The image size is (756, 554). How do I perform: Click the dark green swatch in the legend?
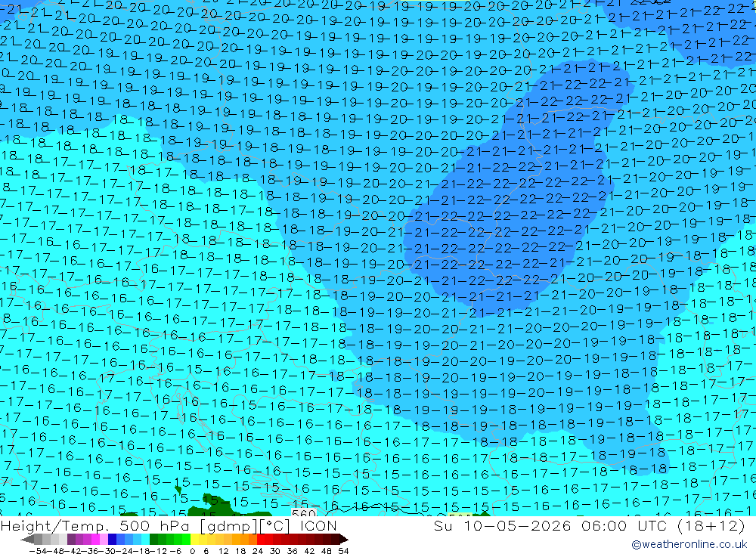[153, 539]
